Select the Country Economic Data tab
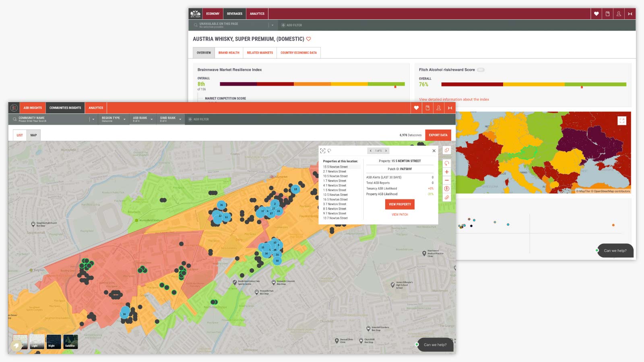The width and height of the screenshot is (644, 362). point(299,53)
